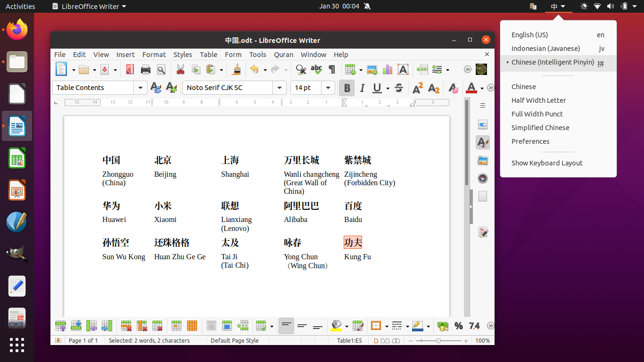Toggle Strikethrough formatting button
Viewport: 644px width, 362px height.
coord(399,88)
